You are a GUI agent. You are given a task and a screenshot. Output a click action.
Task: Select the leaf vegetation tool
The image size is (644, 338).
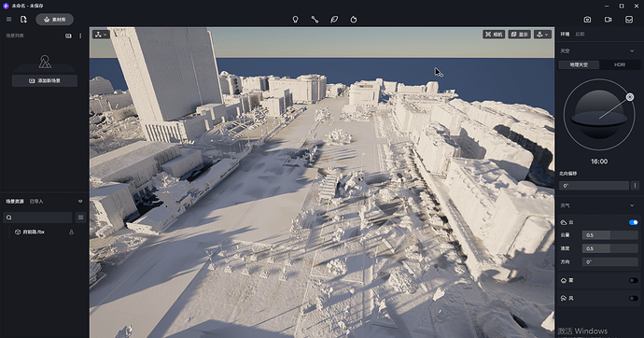pyautogui.click(x=334, y=20)
